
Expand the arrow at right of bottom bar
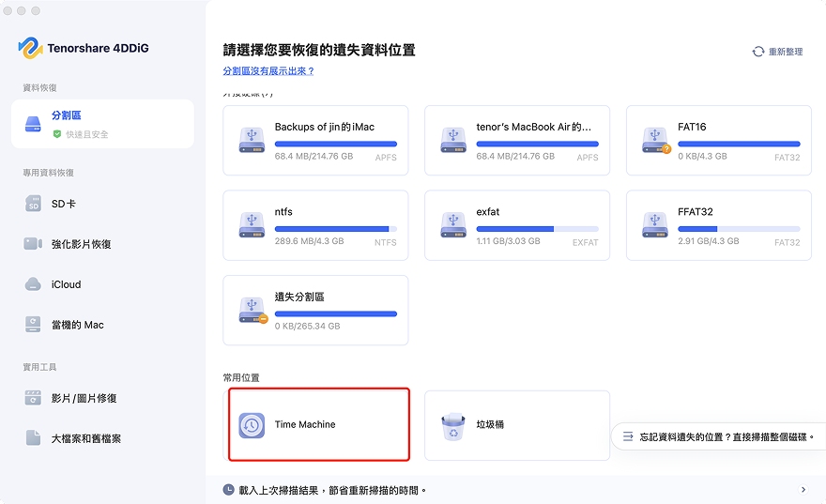pyautogui.click(x=803, y=490)
